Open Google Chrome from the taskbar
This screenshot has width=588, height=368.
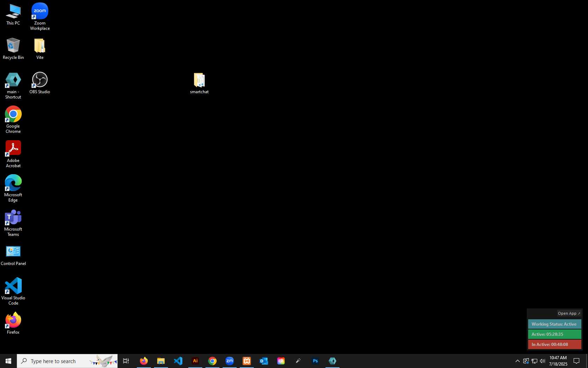pyautogui.click(x=212, y=361)
